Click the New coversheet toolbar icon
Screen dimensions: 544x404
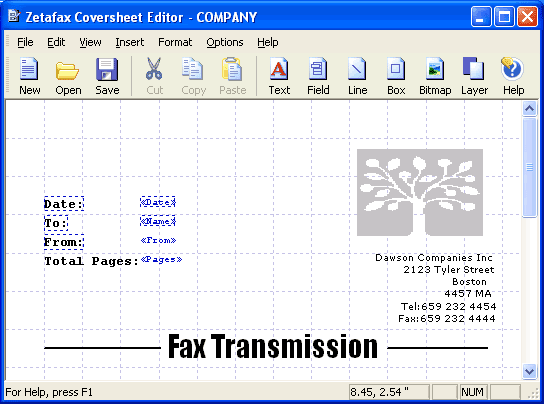pos(29,69)
